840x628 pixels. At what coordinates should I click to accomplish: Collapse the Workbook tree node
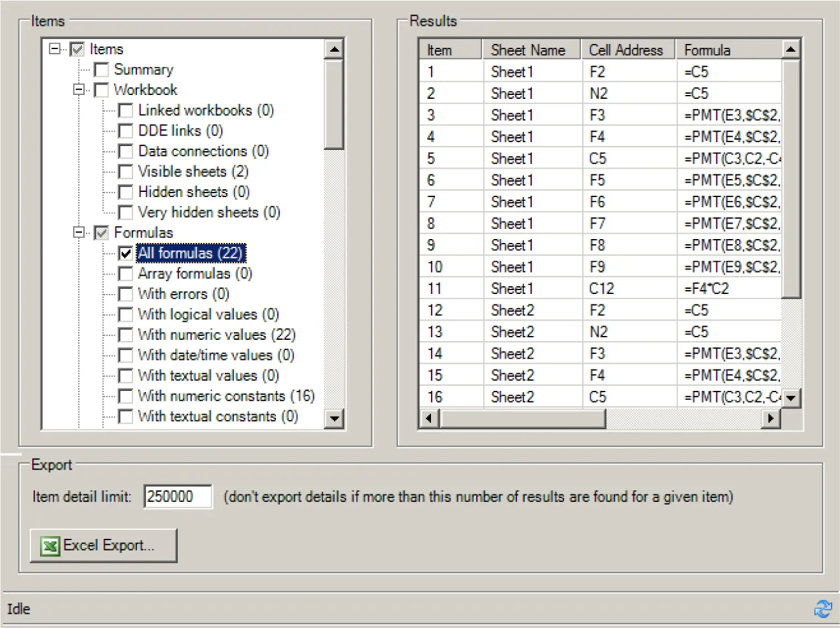[78, 90]
